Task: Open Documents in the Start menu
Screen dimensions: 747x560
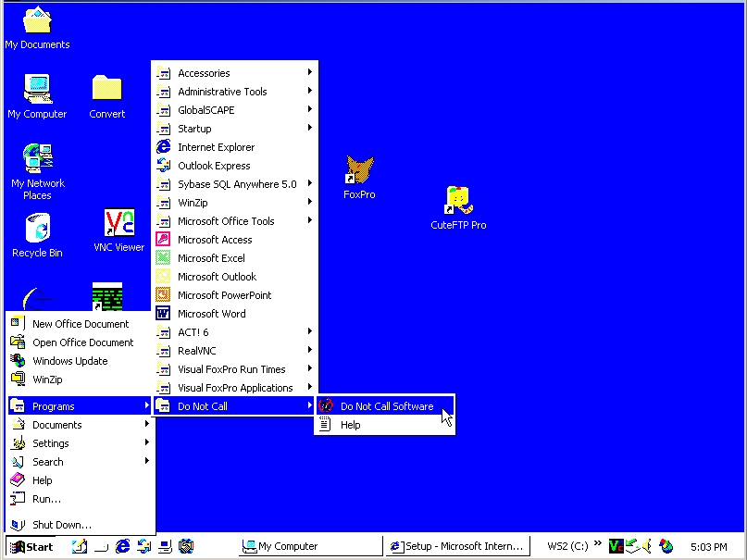Action: [x=80, y=424]
